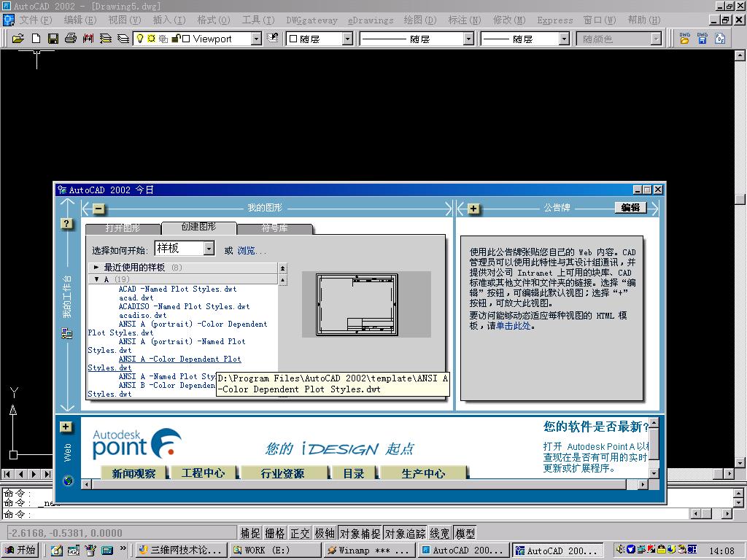Click the Save floppy disk icon
The image size is (747, 560).
point(53,39)
